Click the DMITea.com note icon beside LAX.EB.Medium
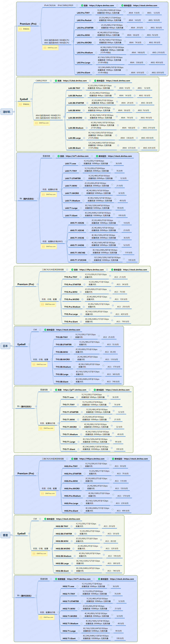The image size is (170, 644). pos(36,123)
